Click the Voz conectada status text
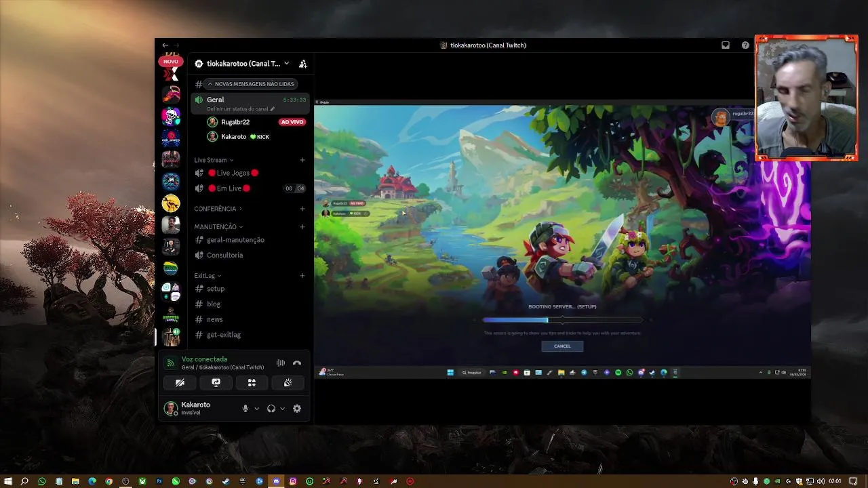The height and width of the screenshot is (488, 868). point(204,359)
